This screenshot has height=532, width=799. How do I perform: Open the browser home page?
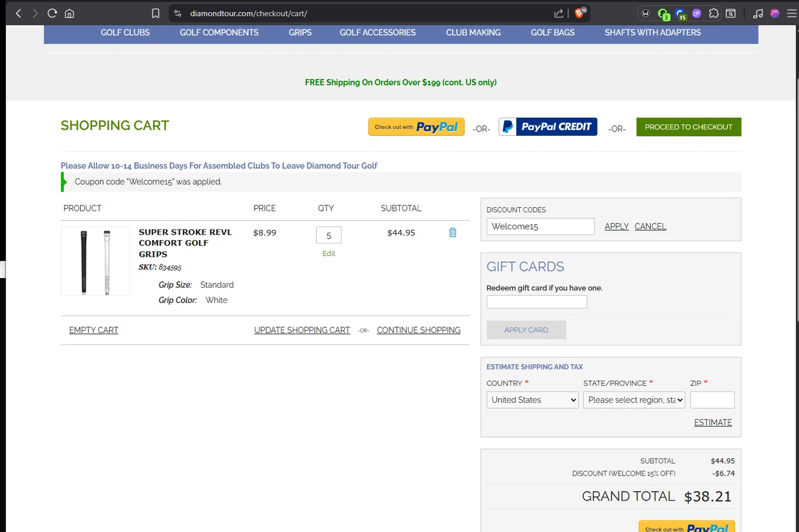[69, 13]
